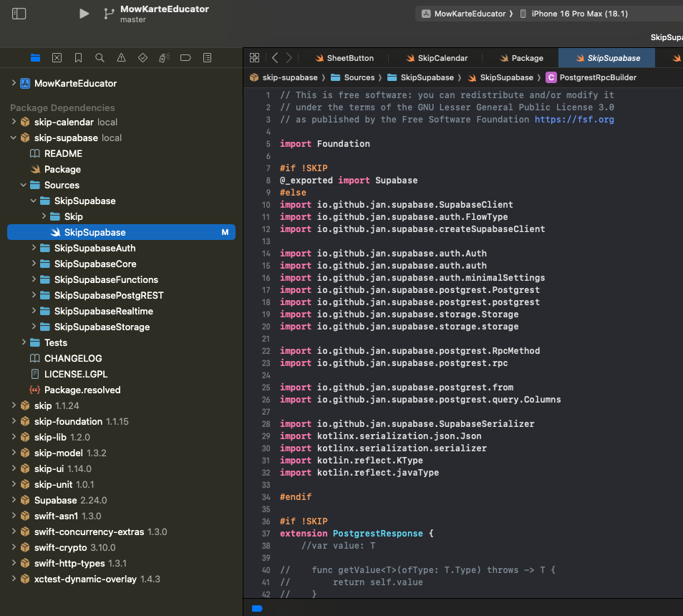The image size is (683, 616).
Task: Open the Package swift file in navigator
Action: (62, 169)
